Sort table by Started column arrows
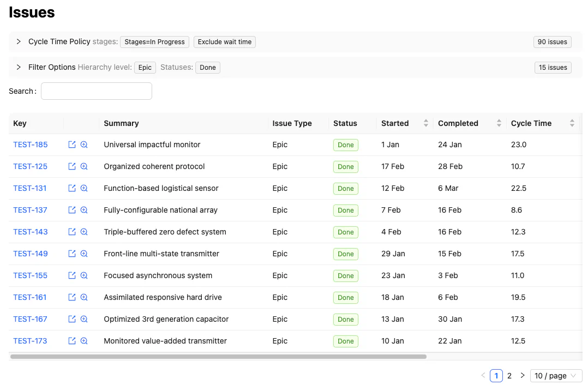 [x=425, y=123]
